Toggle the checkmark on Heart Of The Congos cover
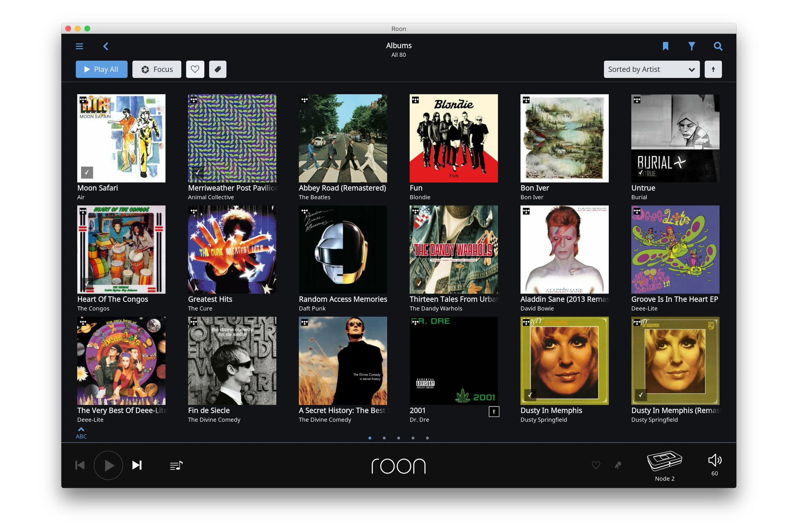Viewport: 798px width, 532px height. 87,284
